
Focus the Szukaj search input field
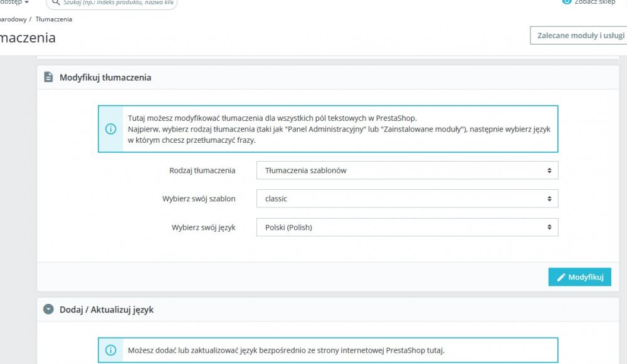click(119, 3)
